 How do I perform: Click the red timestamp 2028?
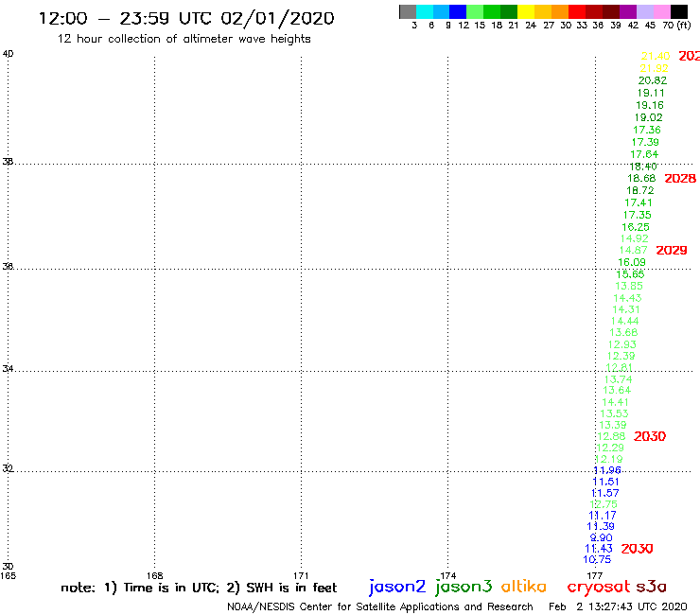point(680,179)
